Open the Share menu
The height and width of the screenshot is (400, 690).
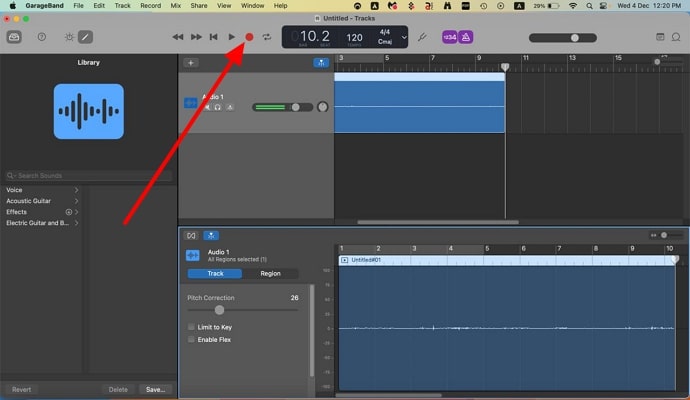199,6
